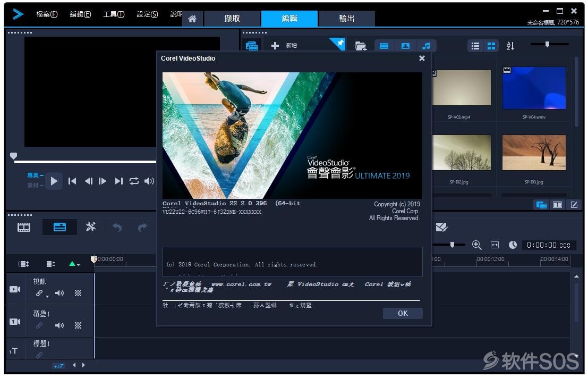This screenshot has width=588, height=377.
Task: Open the preview volume control
Action: click(149, 181)
